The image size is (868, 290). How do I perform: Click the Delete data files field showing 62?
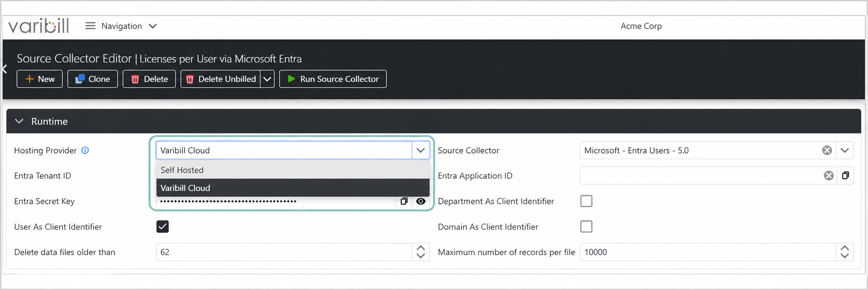tap(284, 252)
